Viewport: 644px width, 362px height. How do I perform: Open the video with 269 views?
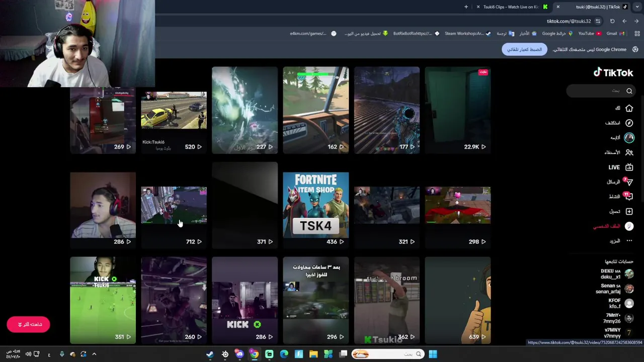point(103,121)
